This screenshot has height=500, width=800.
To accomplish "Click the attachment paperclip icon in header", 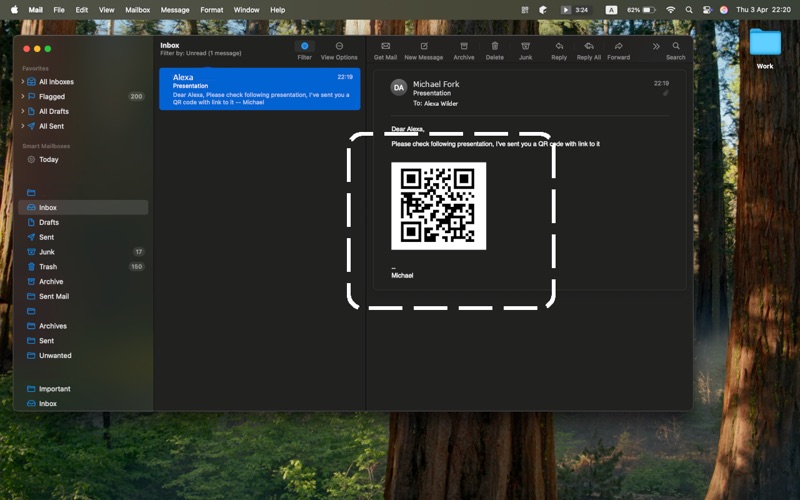I will pos(665,93).
